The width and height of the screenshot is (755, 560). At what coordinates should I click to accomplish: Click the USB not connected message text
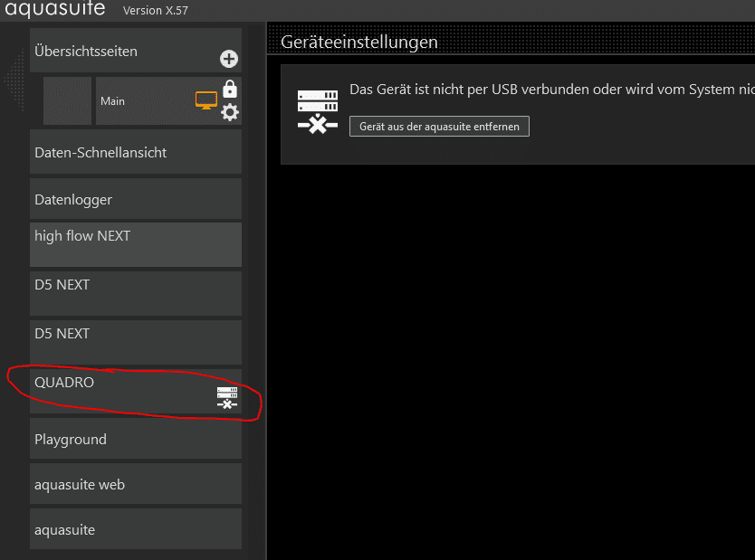tap(552, 90)
